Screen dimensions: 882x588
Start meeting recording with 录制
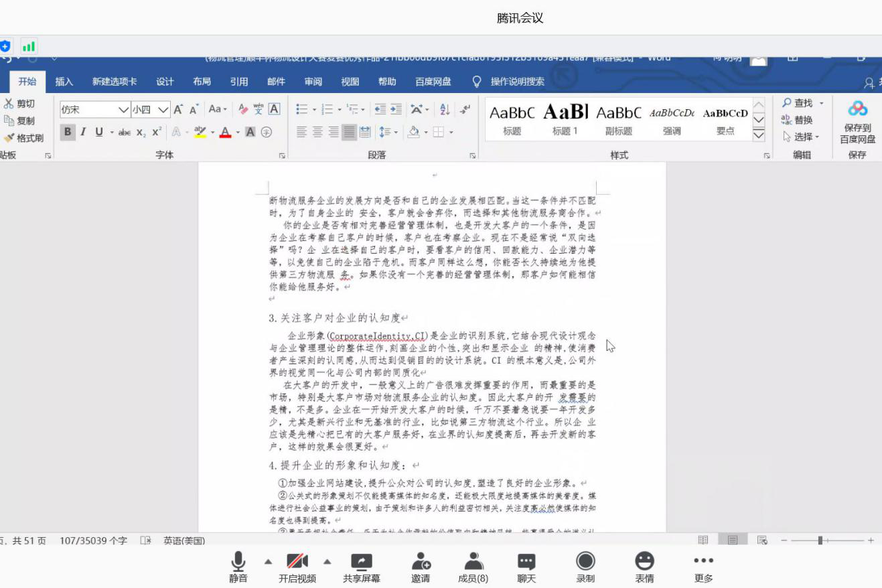[x=585, y=563]
